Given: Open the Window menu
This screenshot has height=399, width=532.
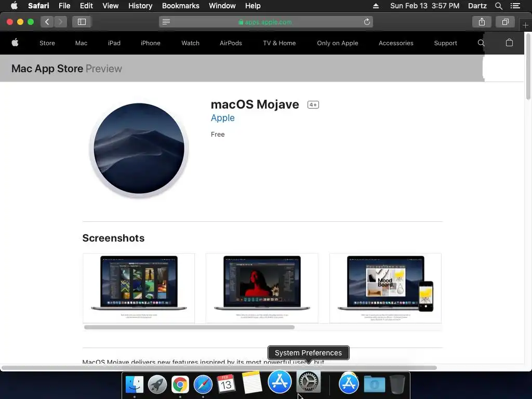Looking at the screenshot, I should (222, 6).
